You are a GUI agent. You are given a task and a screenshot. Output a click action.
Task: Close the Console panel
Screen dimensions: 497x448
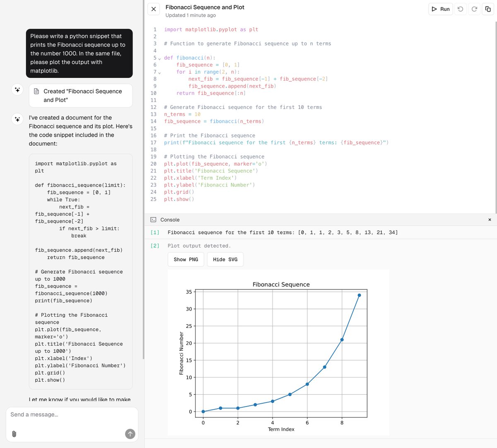click(490, 219)
